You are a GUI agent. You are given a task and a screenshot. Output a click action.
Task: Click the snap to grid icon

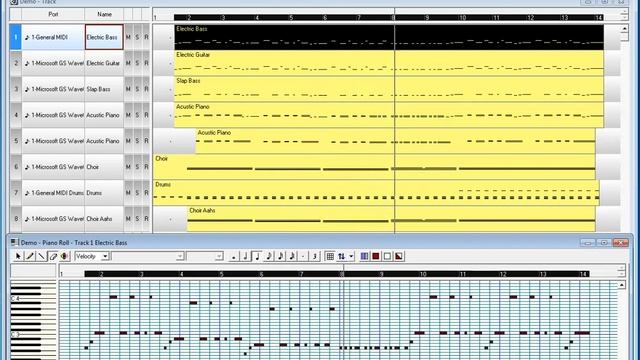(x=330, y=256)
